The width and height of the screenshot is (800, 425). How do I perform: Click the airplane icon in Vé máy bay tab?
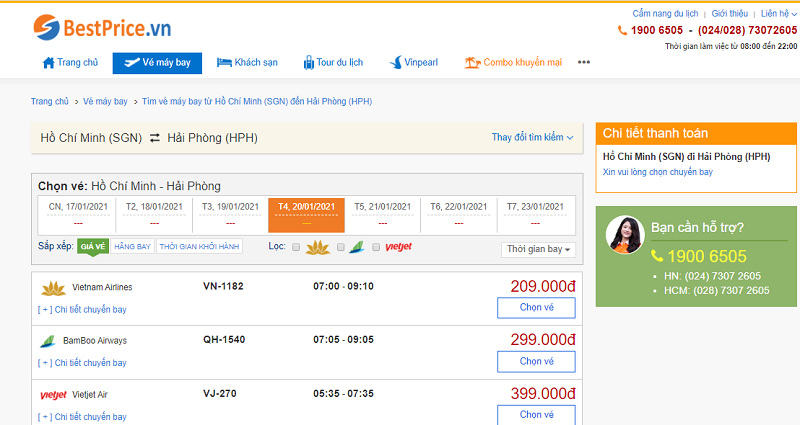[x=132, y=62]
